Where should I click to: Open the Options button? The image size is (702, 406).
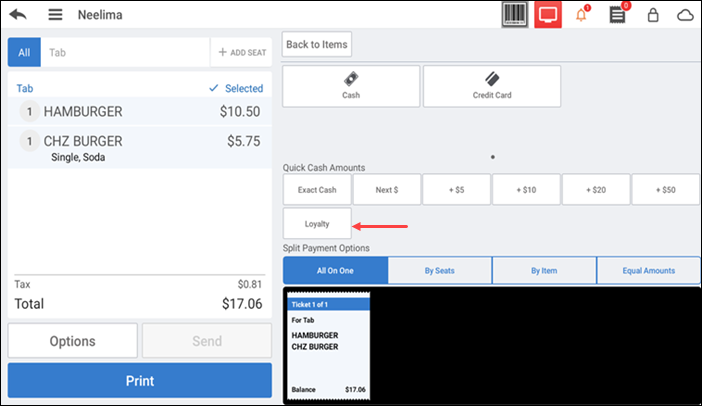pyautogui.click(x=72, y=341)
